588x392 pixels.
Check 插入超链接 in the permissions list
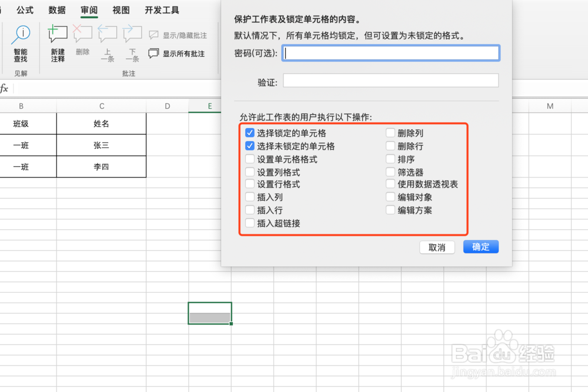pyautogui.click(x=250, y=223)
